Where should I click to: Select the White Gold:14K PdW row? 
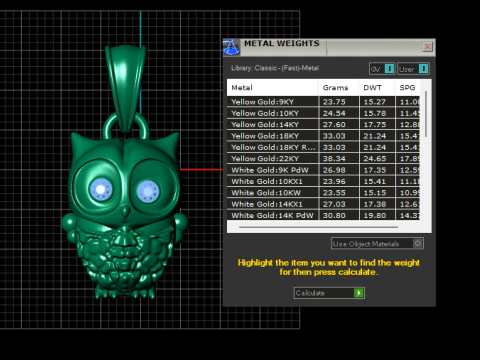point(323,215)
